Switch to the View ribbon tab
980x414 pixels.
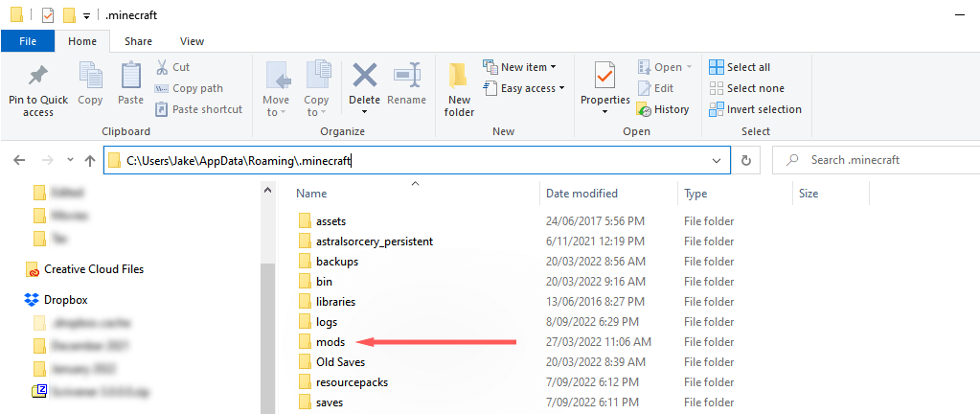(192, 41)
